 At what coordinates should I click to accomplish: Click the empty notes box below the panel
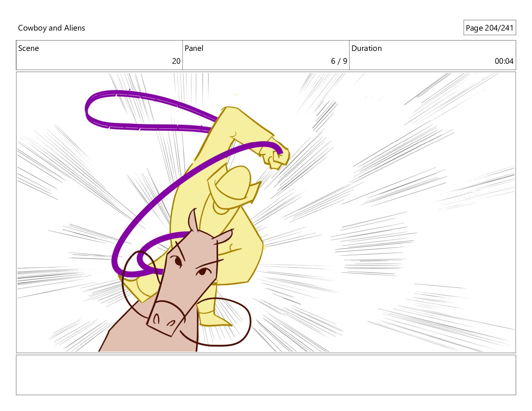pyautogui.click(x=266, y=375)
